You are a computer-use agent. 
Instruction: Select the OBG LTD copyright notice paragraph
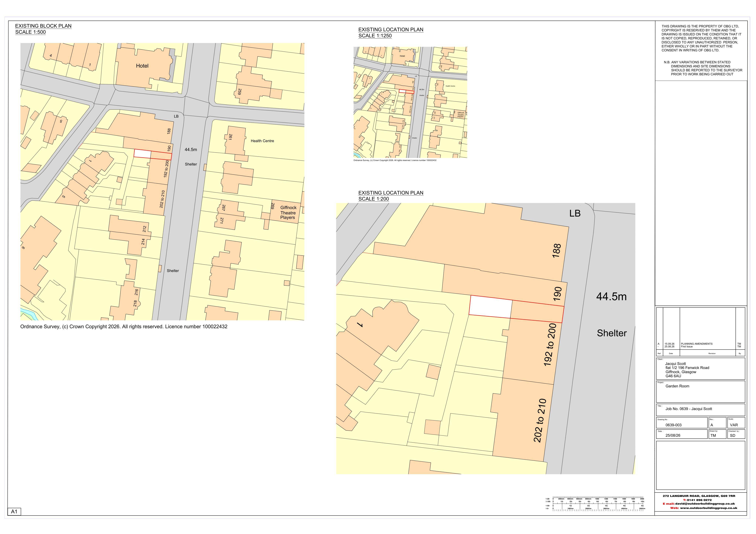pyautogui.click(x=701, y=38)
